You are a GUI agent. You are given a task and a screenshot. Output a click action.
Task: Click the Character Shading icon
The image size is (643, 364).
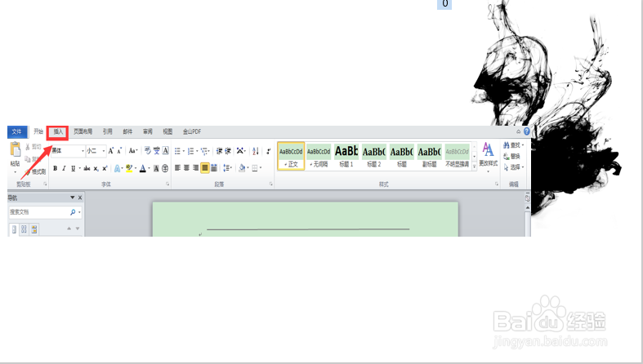tap(156, 168)
